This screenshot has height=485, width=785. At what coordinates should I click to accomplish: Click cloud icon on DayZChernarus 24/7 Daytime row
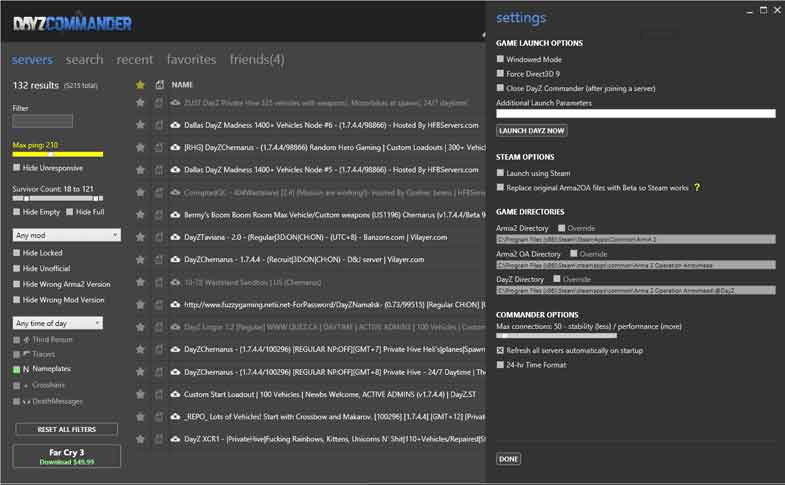pos(175,372)
